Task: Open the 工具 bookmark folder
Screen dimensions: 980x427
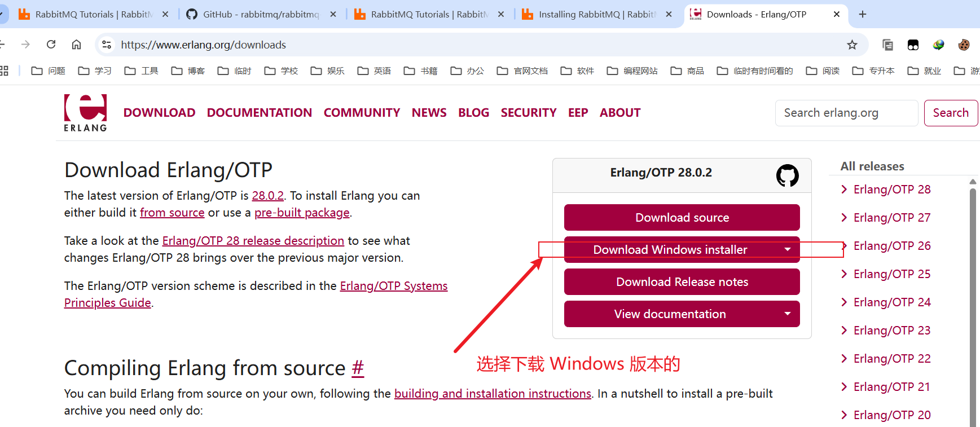Action: [142, 71]
